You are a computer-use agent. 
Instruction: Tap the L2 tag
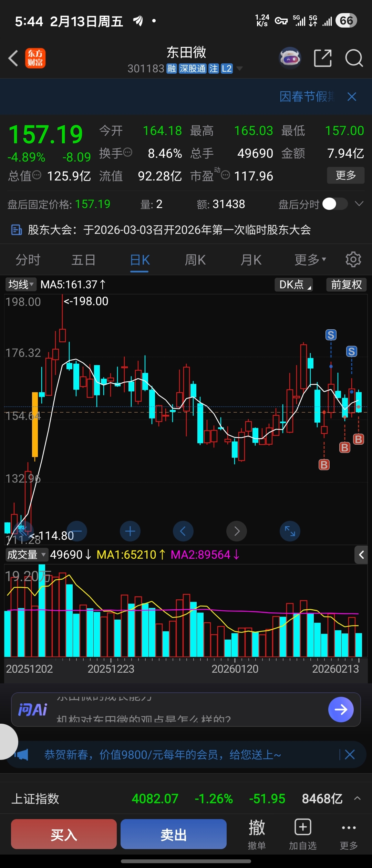pyautogui.click(x=227, y=69)
